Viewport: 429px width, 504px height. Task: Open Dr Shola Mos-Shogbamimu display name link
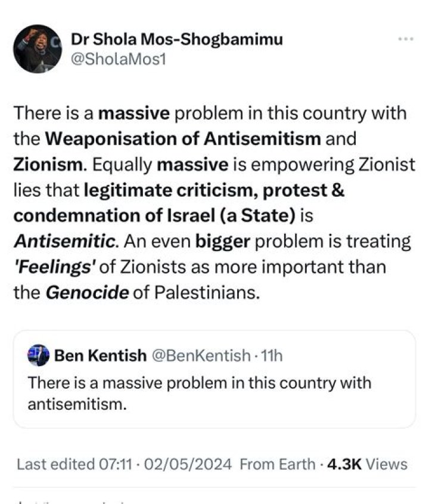coord(177,40)
